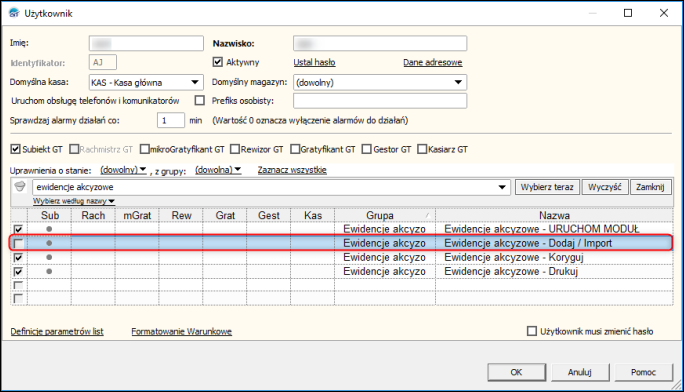The height and width of the screenshot is (392, 684).
Task: Click the Prefiks osobisty input field
Action: pyautogui.click(x=380, y=101)
